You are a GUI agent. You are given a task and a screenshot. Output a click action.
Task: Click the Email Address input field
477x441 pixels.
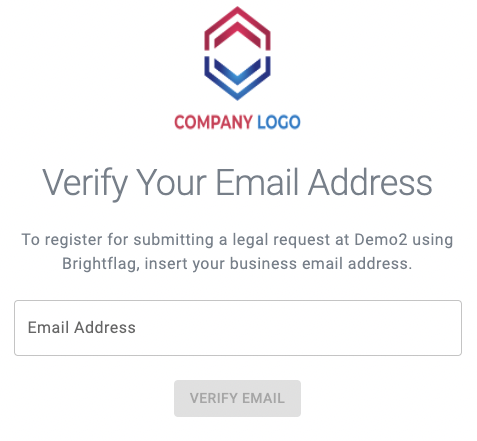(238, 328)
